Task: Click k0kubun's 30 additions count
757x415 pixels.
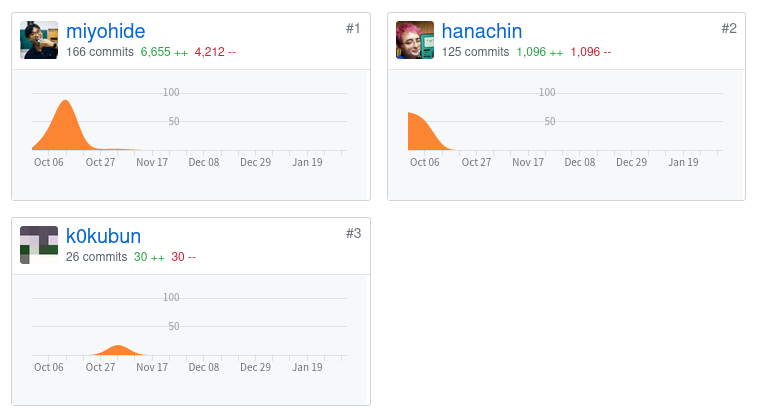Action: pos(149,257)
